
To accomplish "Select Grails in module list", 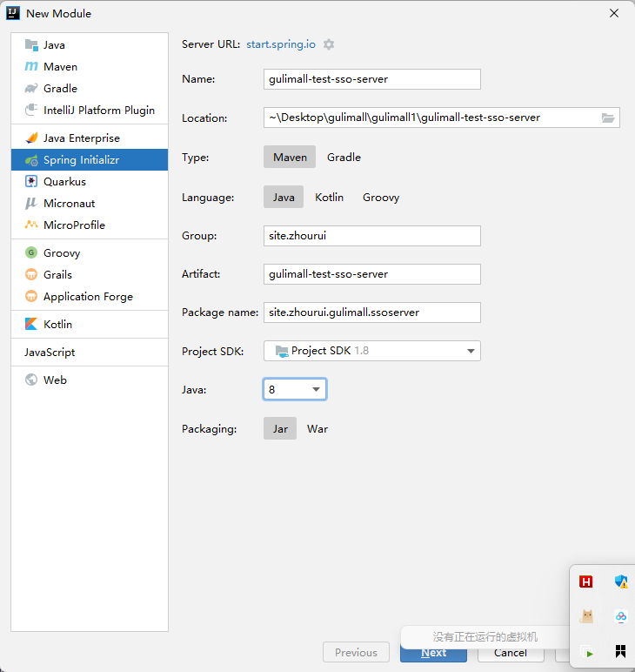I will (x=90, y=274).
